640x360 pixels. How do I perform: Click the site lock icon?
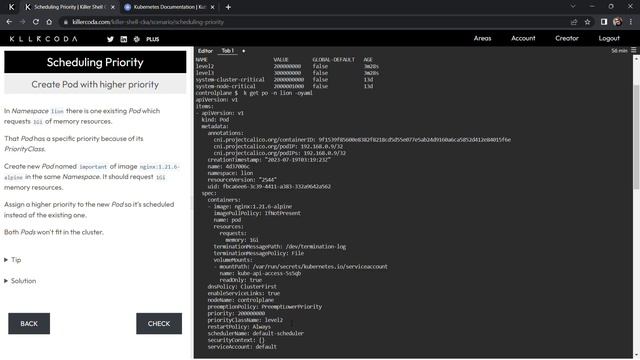coord(66,22)
